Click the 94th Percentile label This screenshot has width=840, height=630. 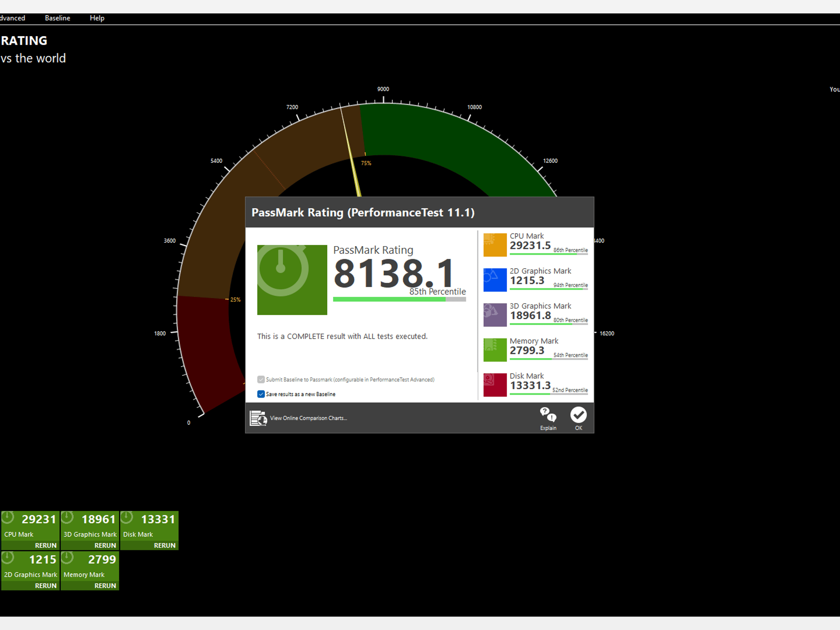571,285
